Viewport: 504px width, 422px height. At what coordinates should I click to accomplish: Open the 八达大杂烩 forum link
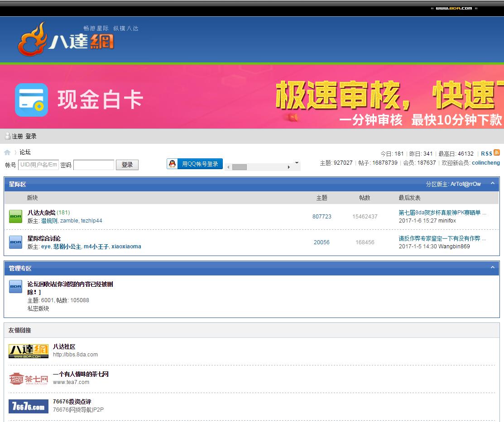(x=41, y=213)
